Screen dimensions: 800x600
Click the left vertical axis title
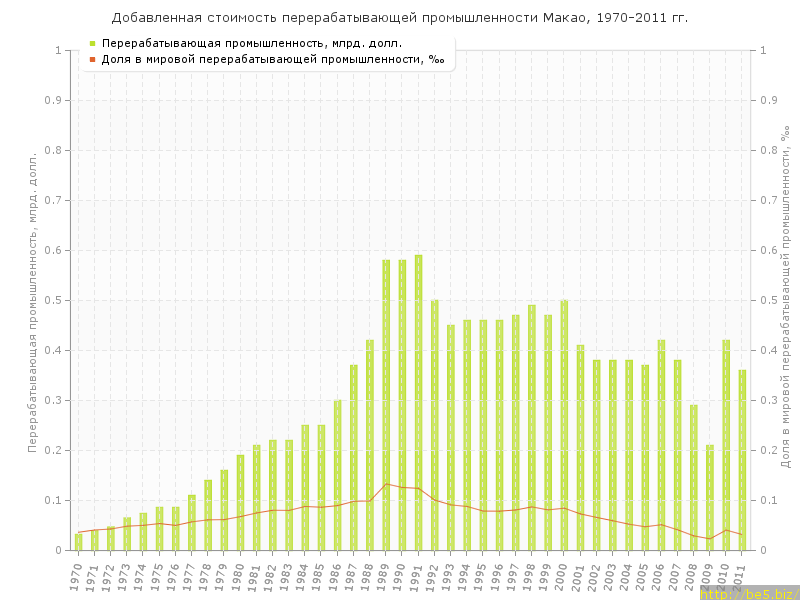click(32, 302)
